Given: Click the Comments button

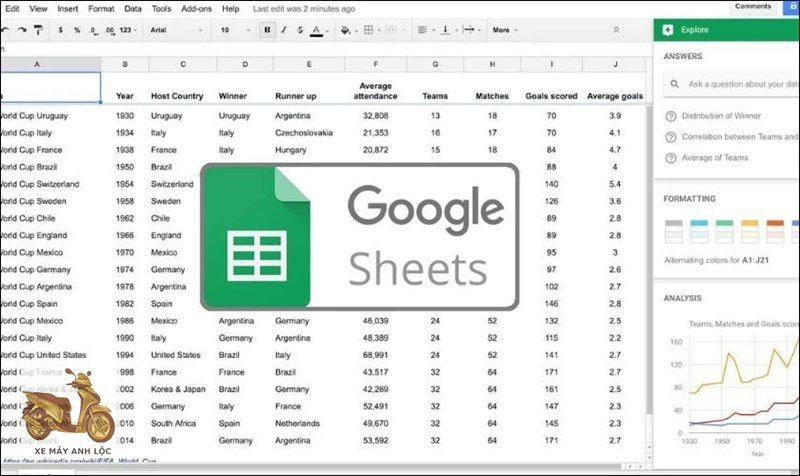Looking at the screenshot, I should pyautogui.click(x=753, y=7).
